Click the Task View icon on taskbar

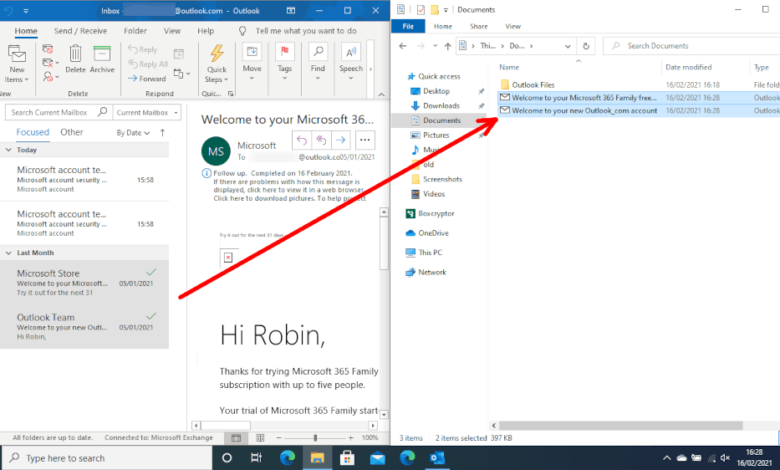[x=256, y=458]
